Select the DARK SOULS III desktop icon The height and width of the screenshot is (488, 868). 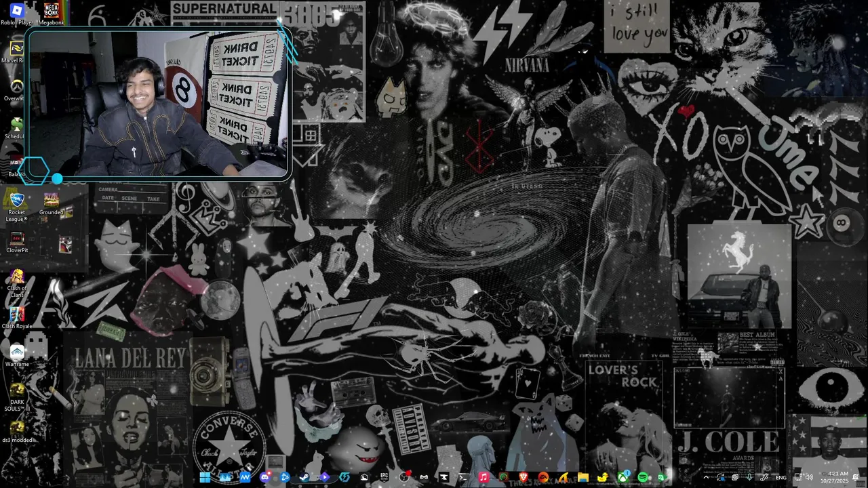click(x=17, y=398)
